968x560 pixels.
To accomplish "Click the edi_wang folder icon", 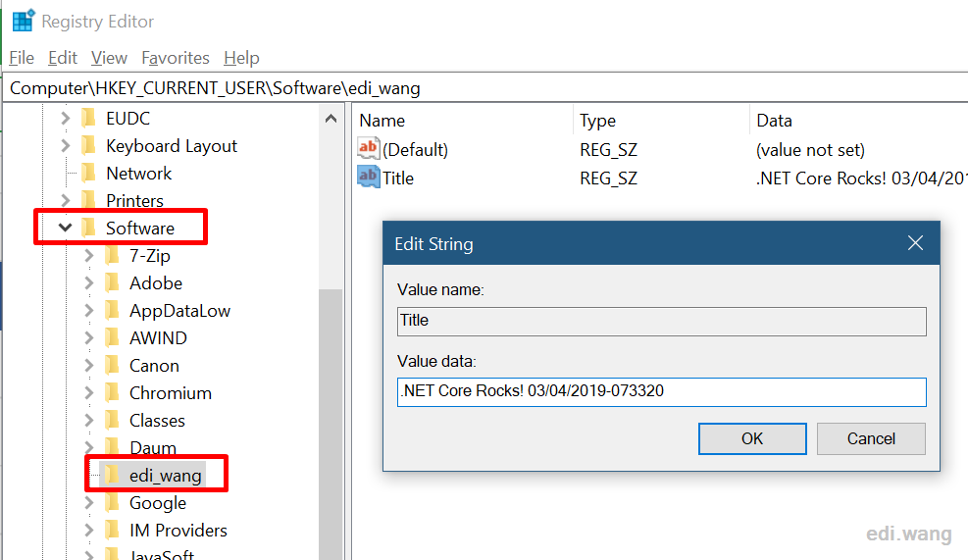I will [113, 475].
